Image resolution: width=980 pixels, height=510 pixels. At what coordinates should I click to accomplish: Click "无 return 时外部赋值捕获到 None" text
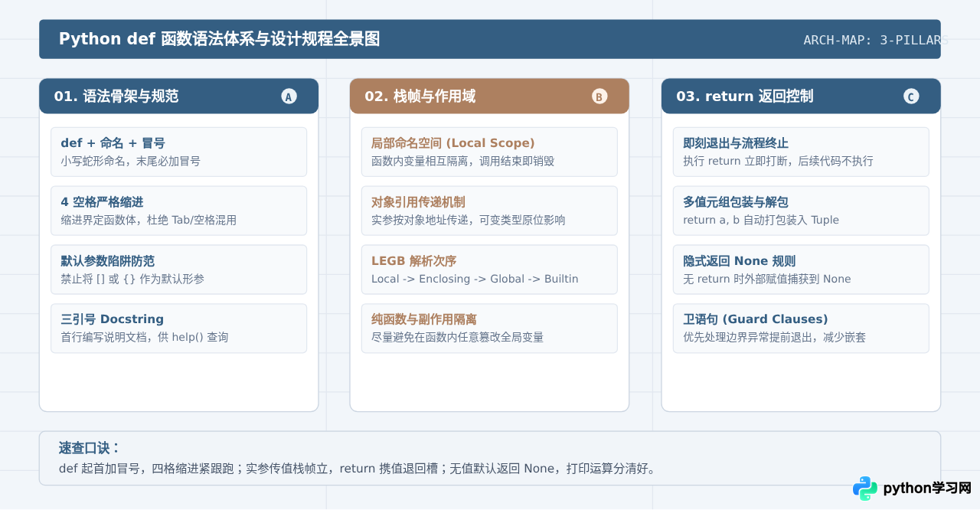[767, 279]
